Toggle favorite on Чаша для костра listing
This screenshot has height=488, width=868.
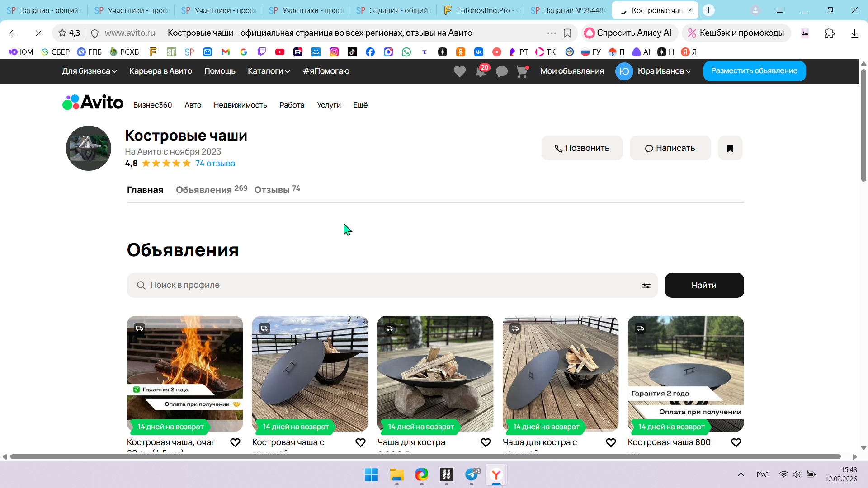pos(486,443)
